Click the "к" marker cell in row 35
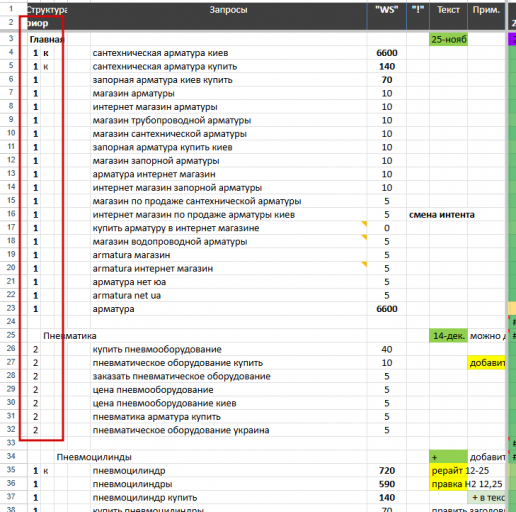Image resolution: width=516 pixels, height=512 pixels. tap(46, 471)
